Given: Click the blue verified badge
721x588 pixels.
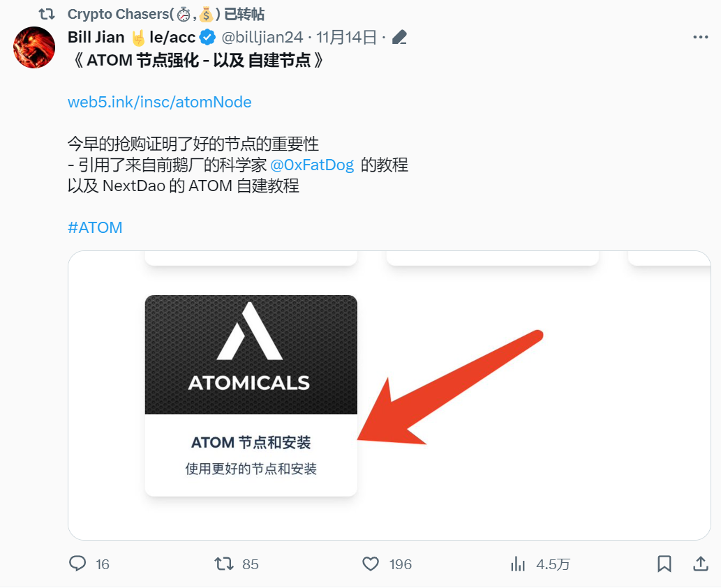Looking at the screenshot, I should point(208,37).
